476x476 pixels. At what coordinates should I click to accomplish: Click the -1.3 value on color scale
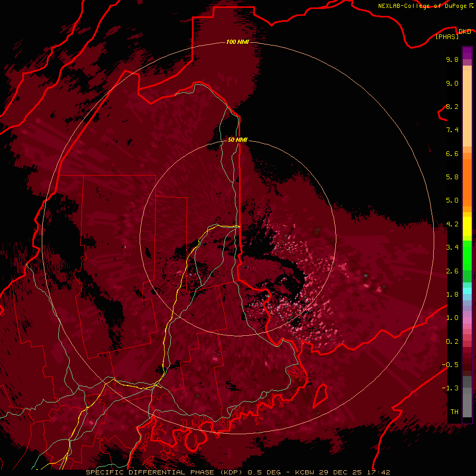click(450, 388)
